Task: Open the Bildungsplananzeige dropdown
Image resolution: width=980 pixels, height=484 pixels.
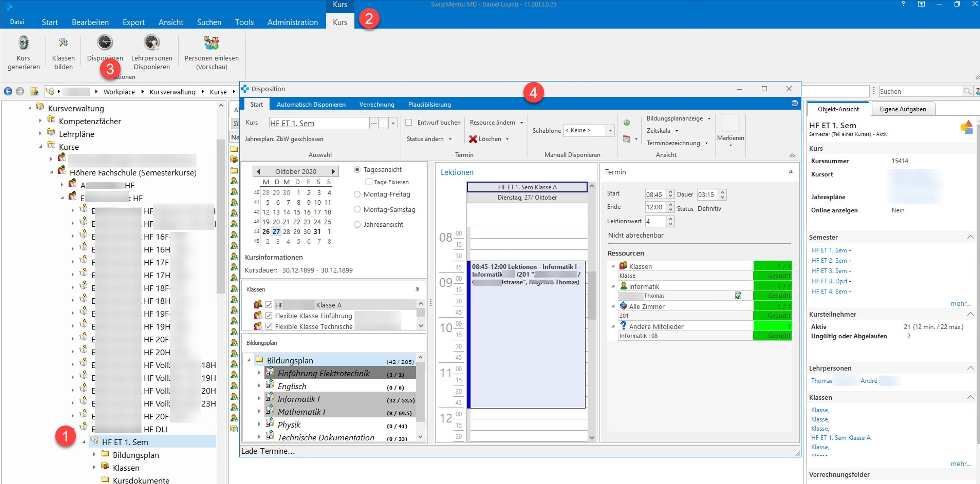Action: (678, 119)
